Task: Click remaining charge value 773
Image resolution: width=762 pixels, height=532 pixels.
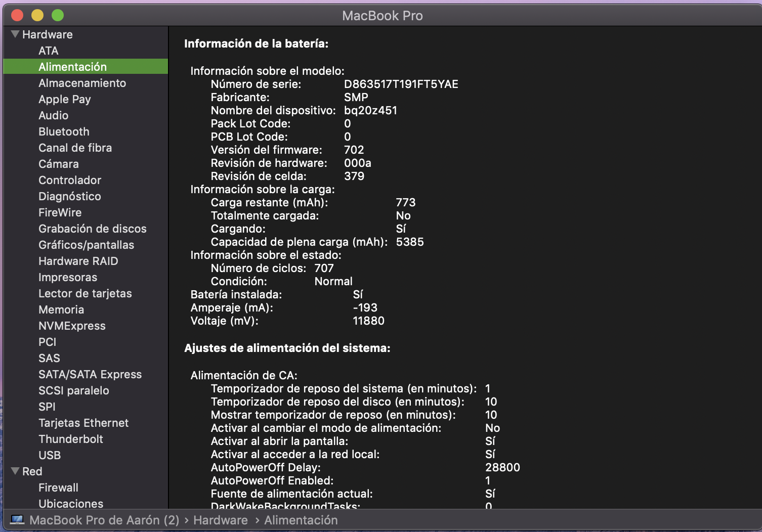Action: (x=406, y=202)
